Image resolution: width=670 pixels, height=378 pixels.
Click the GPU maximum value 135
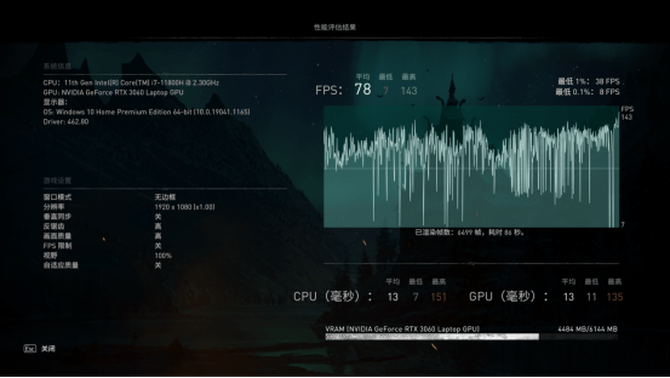pos(615,297)
